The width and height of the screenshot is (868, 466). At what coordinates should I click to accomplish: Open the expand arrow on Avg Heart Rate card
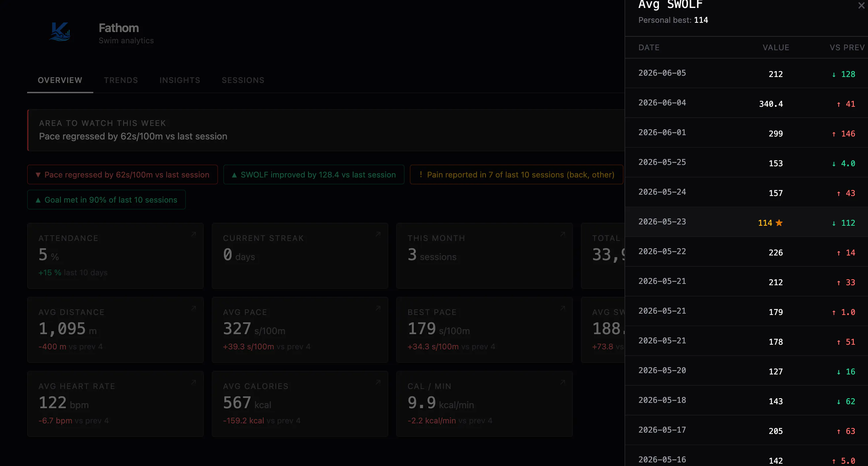point(194,382)
